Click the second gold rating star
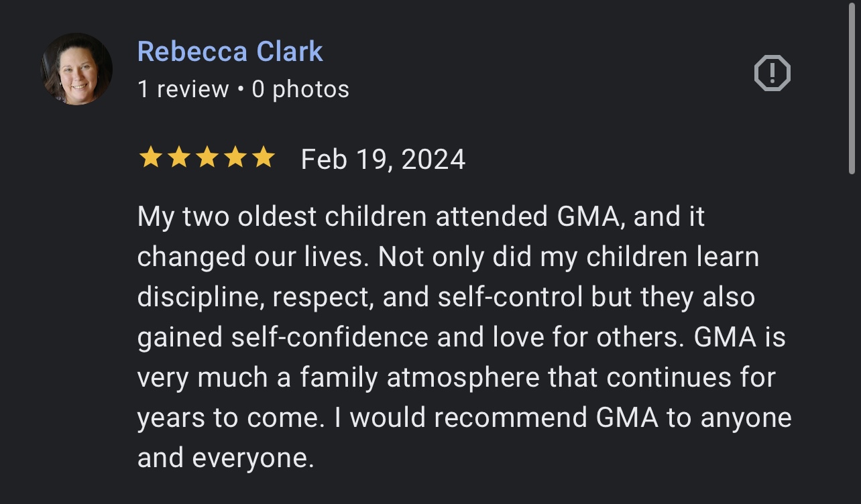 pos(178,158)
